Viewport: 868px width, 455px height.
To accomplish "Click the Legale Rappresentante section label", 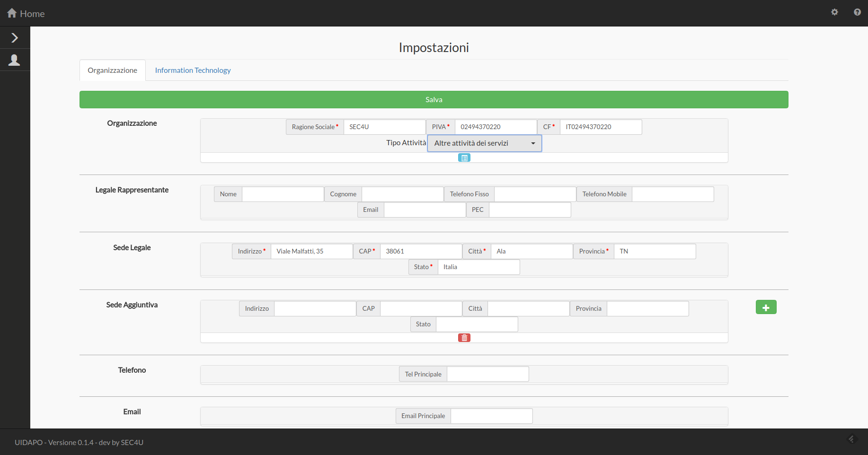I will point(132,190).
